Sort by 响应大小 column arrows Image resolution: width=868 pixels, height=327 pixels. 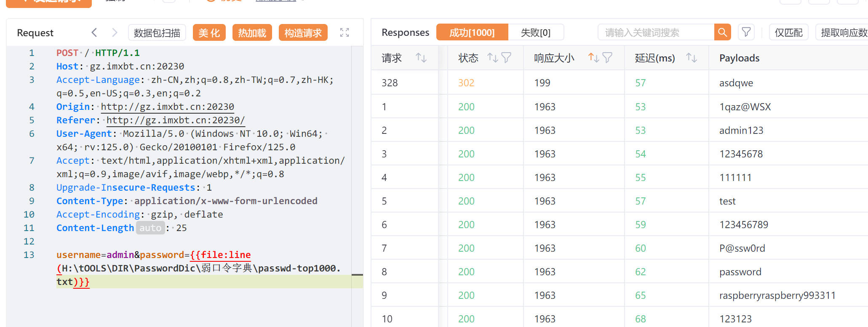pyautogui.click(x=593, y=58)
